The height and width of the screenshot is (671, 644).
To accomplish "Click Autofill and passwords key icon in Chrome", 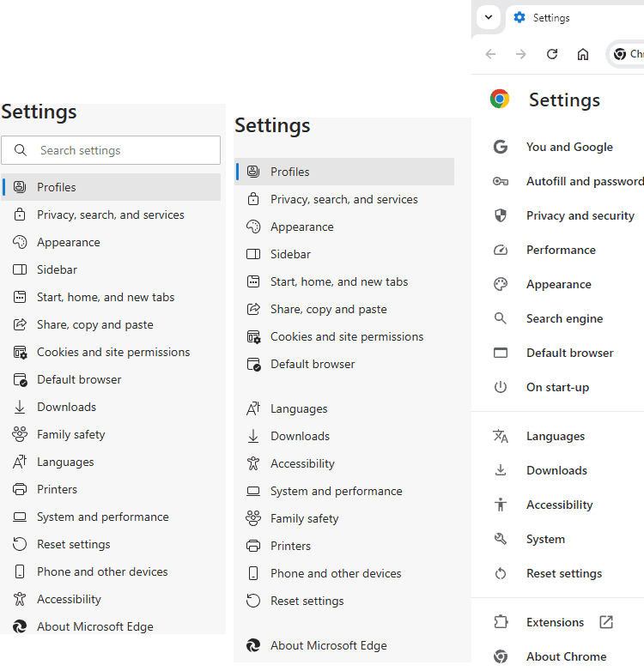I will [x=500, y=181].
